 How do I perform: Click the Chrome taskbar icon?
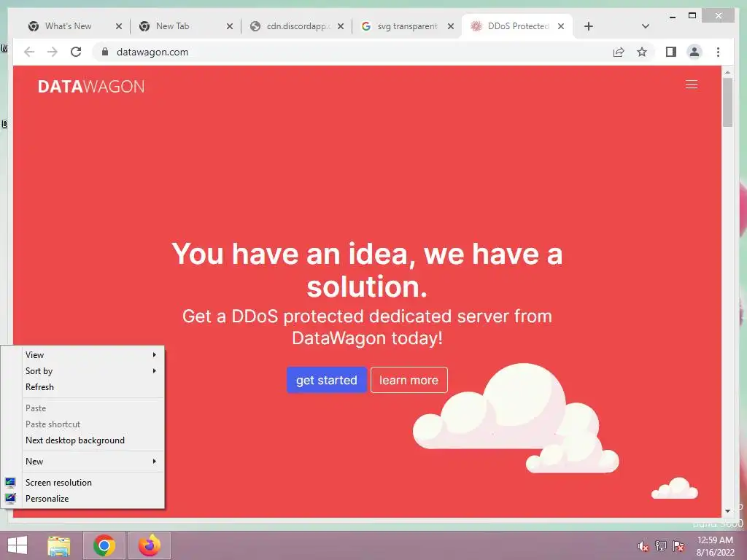104,545
